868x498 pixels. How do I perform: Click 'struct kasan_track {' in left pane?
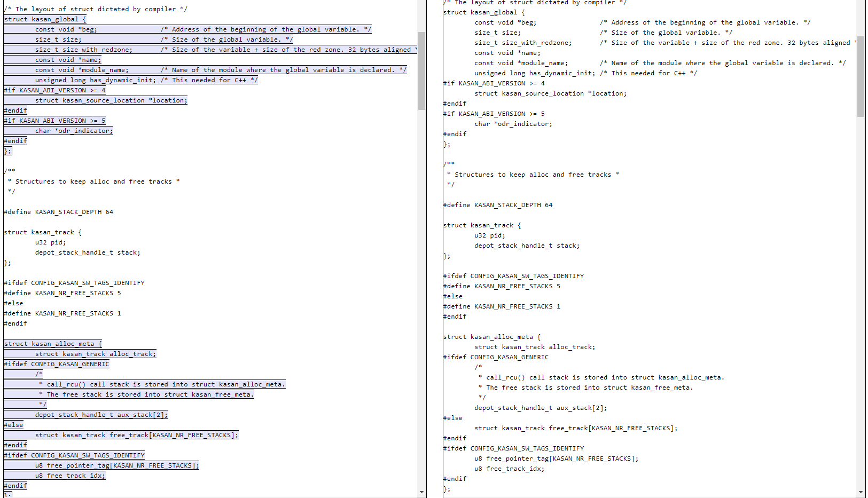coord(43,232)
